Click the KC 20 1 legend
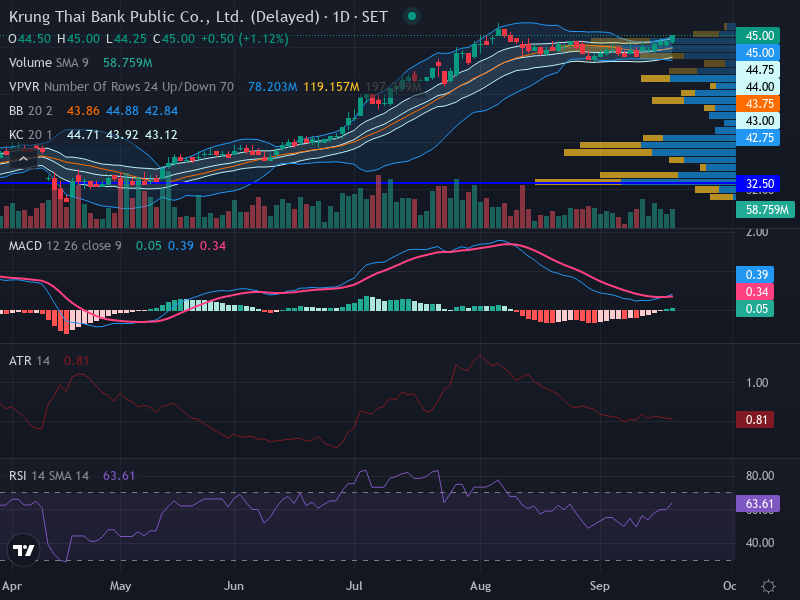This screenshot has width=800, height=600. click(31, 135)
